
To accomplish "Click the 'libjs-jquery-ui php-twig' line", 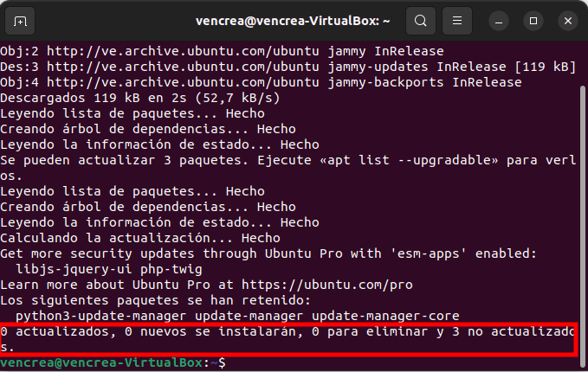I will [109, 269].
